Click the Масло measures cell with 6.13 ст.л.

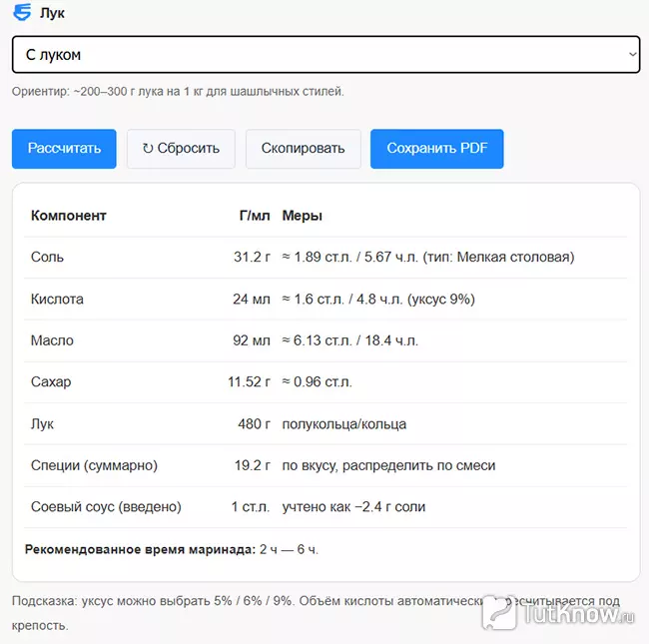[x=350, y=341]
